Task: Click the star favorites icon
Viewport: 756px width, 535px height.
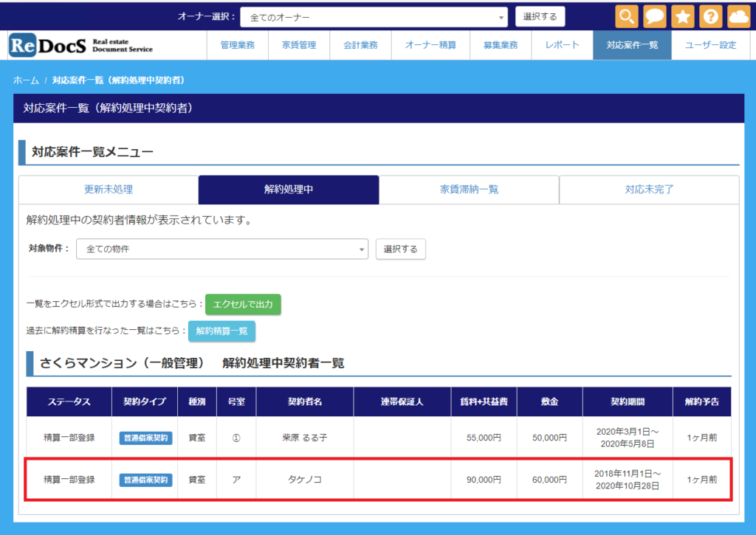Action: 683,16
